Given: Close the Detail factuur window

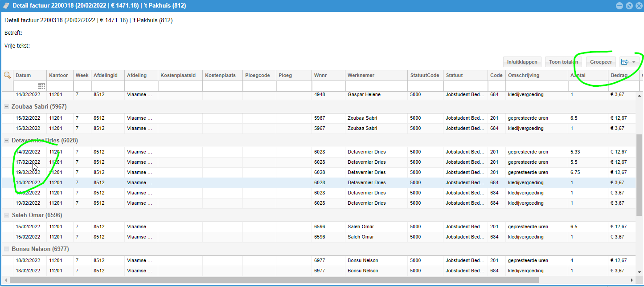Looking at the screenshot, I should [x=638, y=6].
